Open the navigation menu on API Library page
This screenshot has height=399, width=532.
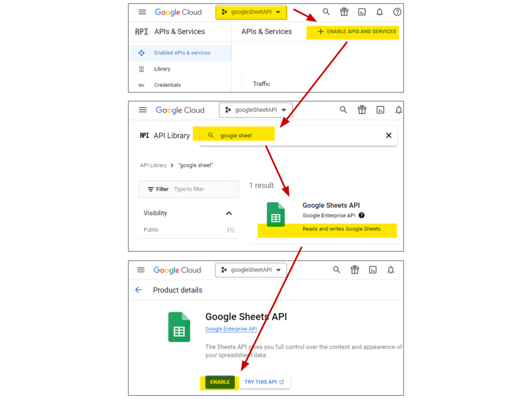click(143, 110)
